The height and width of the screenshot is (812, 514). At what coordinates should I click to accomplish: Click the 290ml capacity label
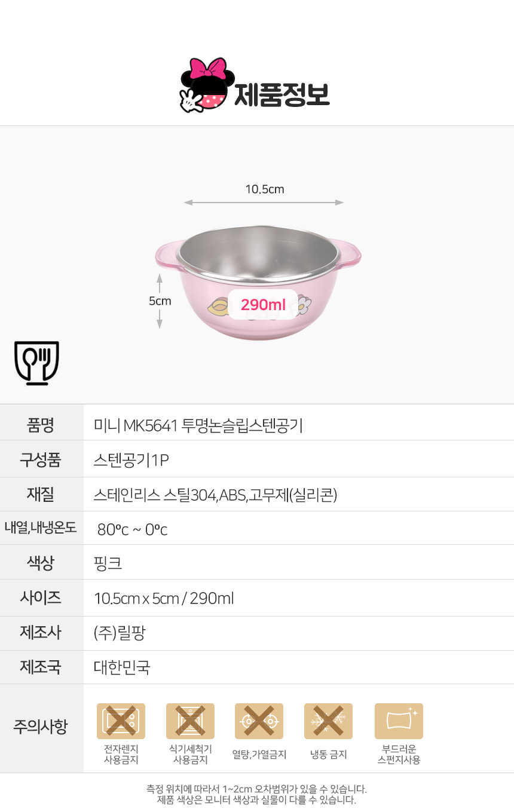click(263, 305)
